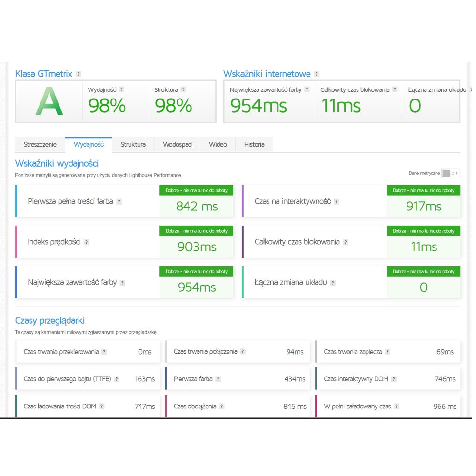The image size is (476, 476).
Task: Click help icon beside Czas na interaktywność
Action: (x=337, y=202)
